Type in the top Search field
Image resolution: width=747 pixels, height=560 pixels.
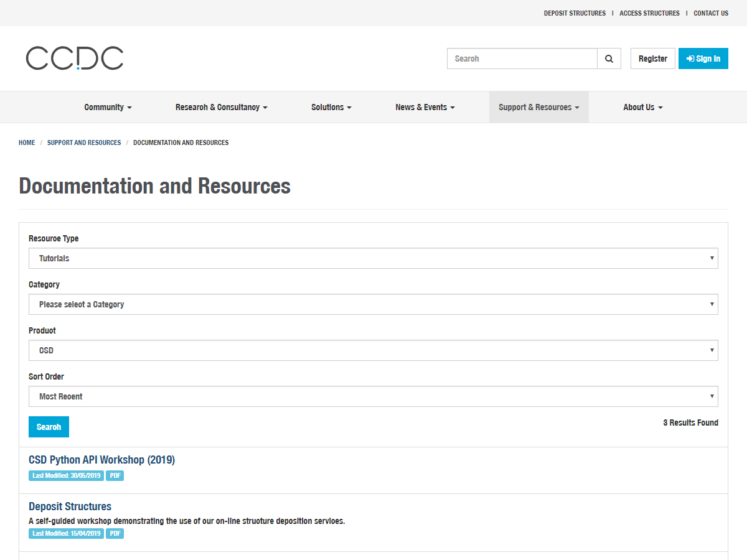[x=522, y=58]
